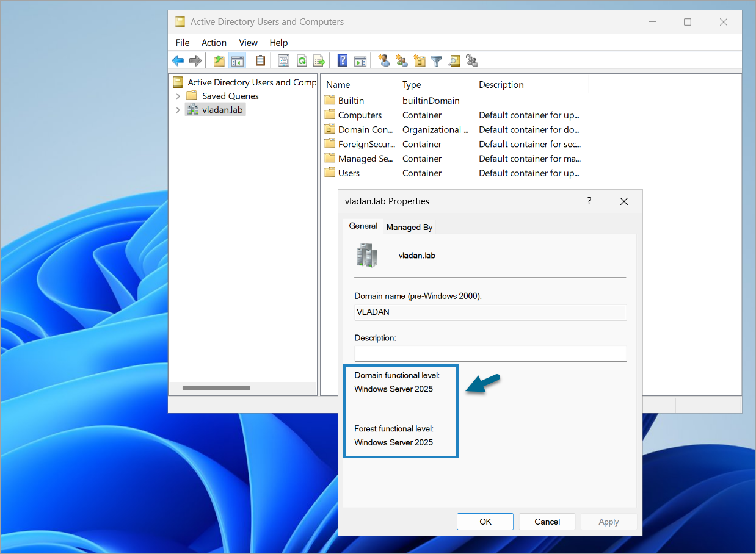Click the Users folder icon in list
The width and height of the screenshot is (756, 554).
(x=330, y=173)
